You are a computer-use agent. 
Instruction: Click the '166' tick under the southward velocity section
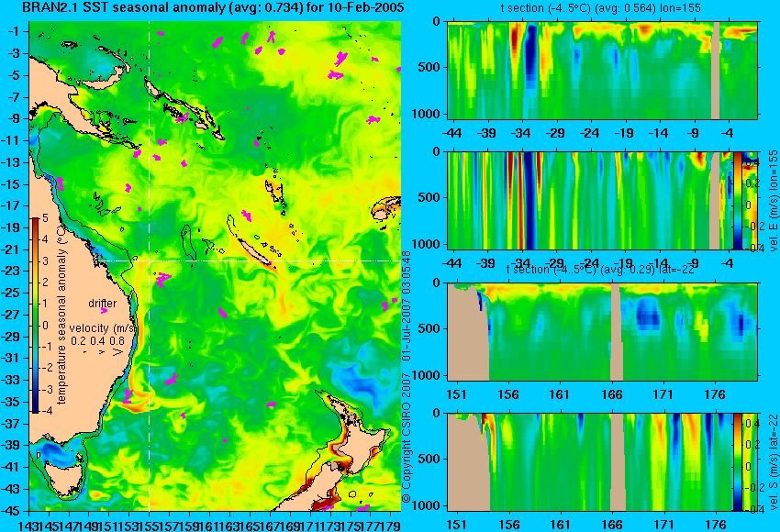pyautogui.click(x=612, y=525)
